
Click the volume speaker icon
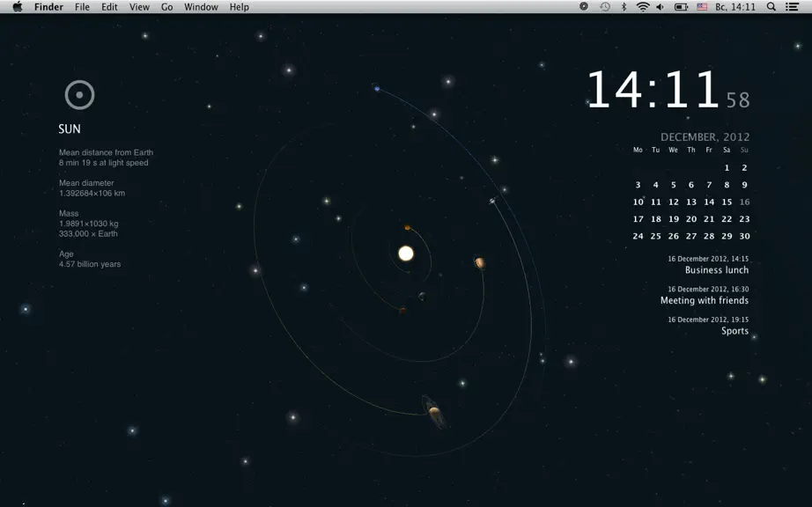(x=661, y=7)
